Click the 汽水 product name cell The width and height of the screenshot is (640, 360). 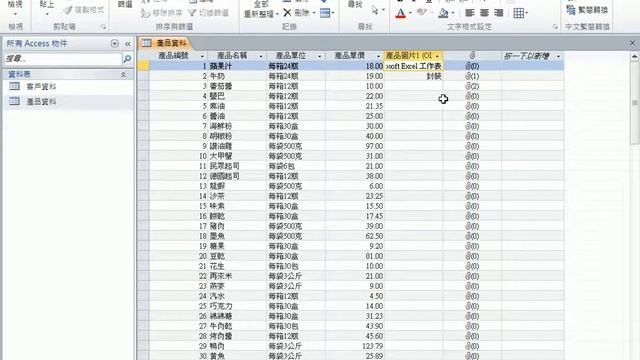click(237, 296)
